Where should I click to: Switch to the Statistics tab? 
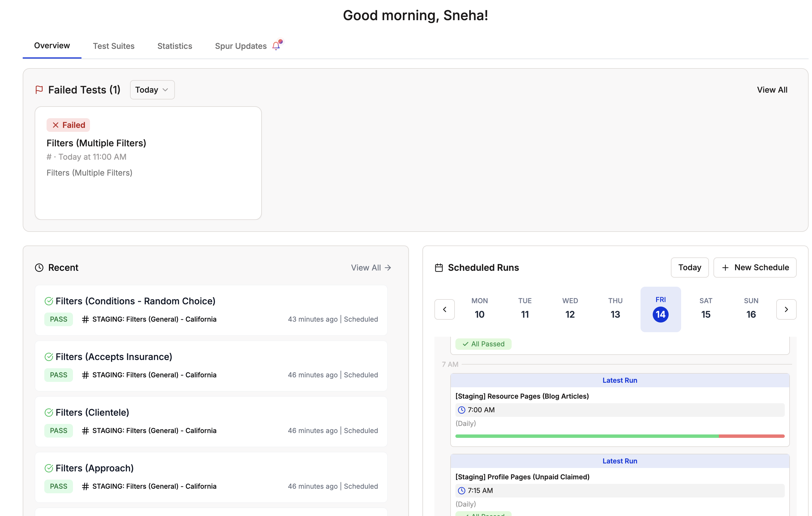[x=174, y=46]
